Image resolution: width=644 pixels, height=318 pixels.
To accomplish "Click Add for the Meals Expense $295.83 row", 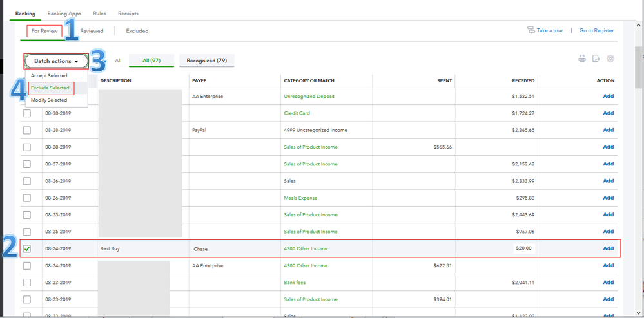I will tap(609, 198).
